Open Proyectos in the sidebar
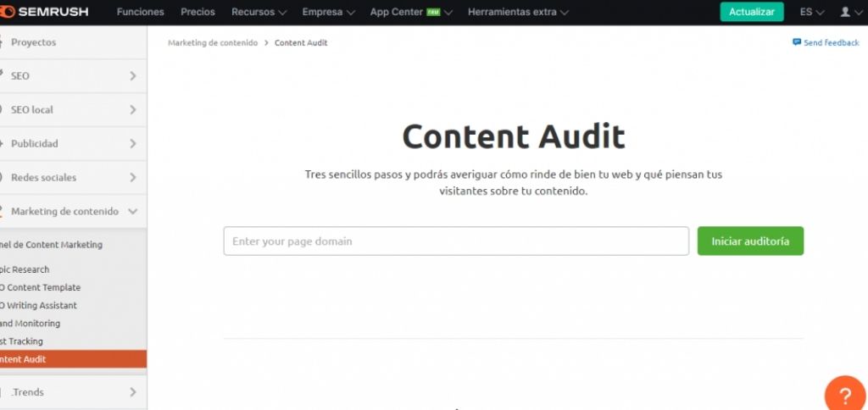Image resolution: width=868 pixels, height=410 pixels. coord(72,42)
